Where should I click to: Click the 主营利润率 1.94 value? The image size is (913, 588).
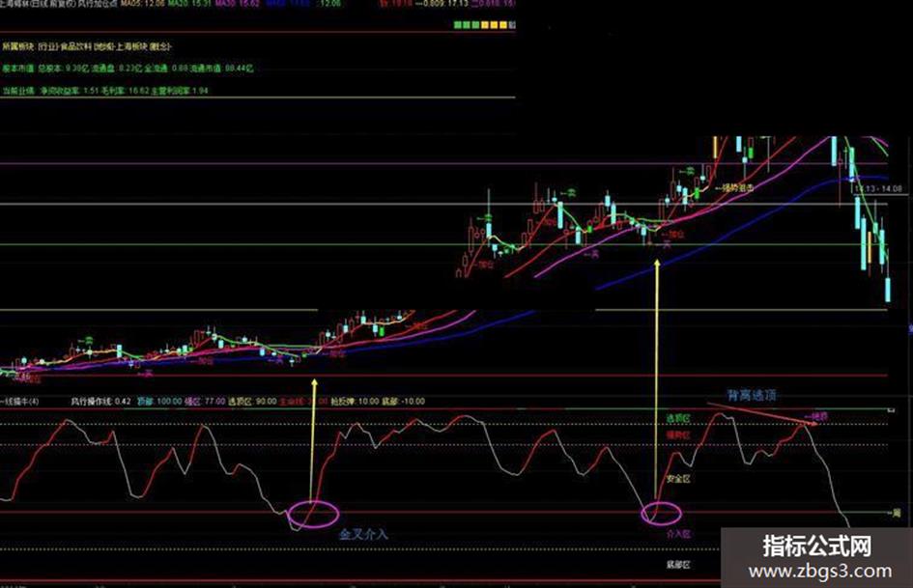(x=180, y=91)
